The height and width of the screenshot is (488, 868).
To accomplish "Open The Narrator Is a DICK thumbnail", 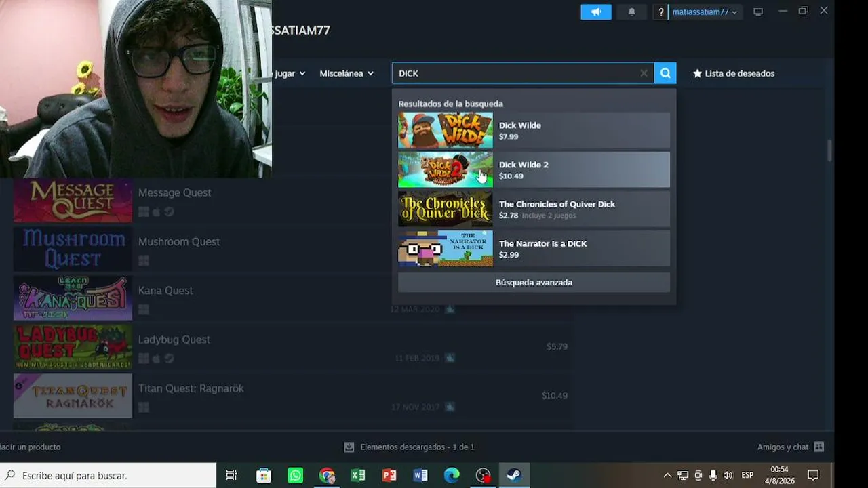I will [446, 249].
